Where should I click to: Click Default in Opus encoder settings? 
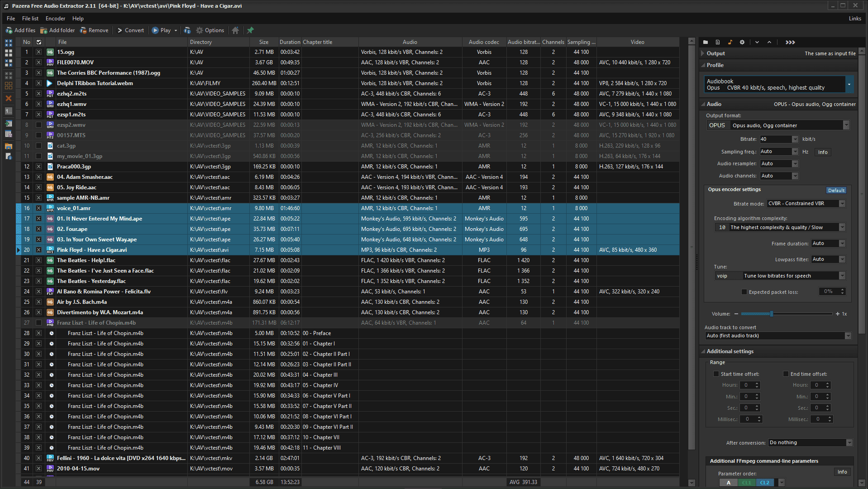click(836, 190)
